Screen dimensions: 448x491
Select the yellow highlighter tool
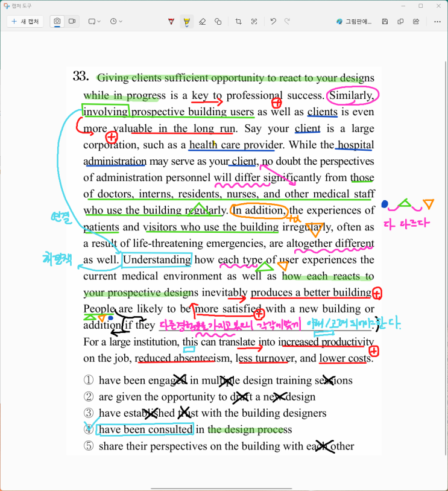[x=187, y=21]
